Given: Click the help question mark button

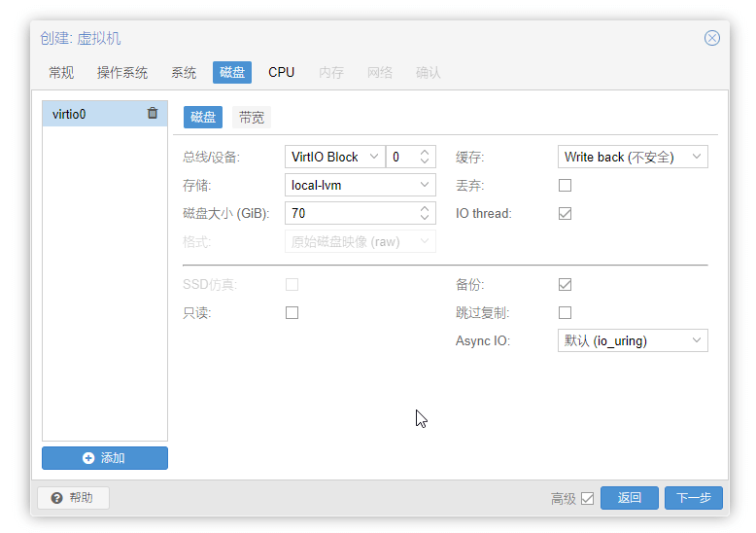Looking at the screenshot, I should 73,498.
